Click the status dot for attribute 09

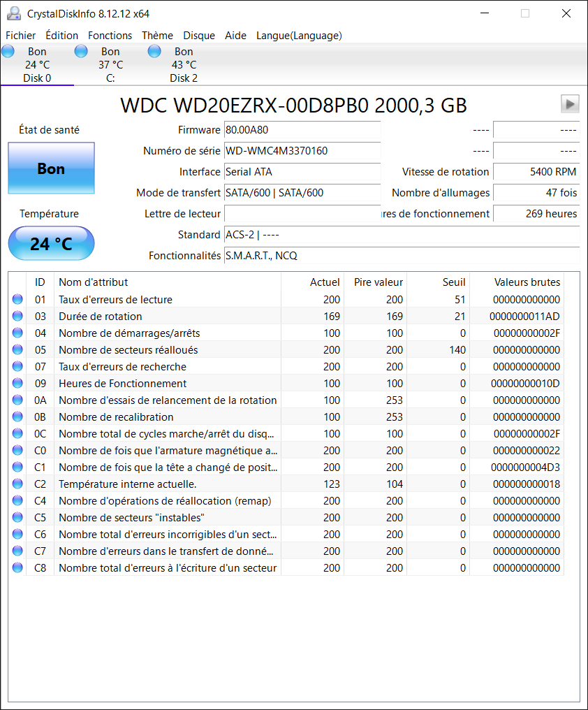pyautogui.click(x=17, y=383)
